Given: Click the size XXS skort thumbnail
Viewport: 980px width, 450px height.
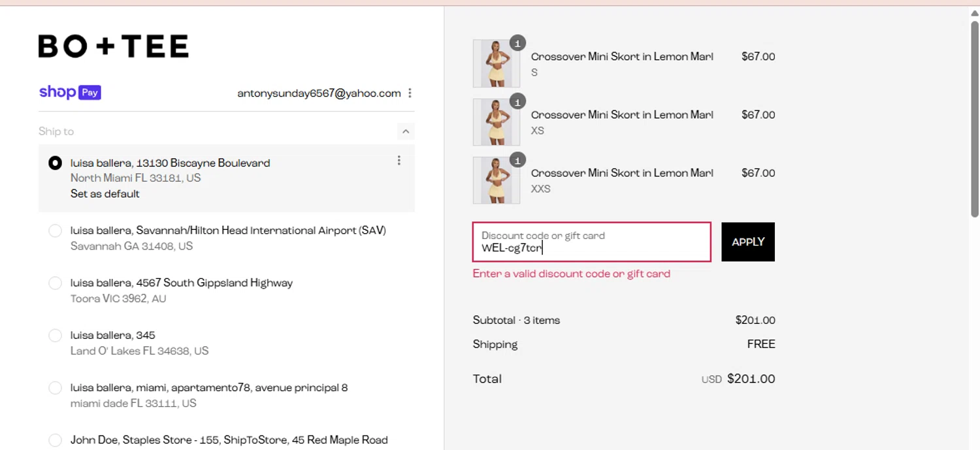Looking at the screenshot, I should [x=497, y=180].
